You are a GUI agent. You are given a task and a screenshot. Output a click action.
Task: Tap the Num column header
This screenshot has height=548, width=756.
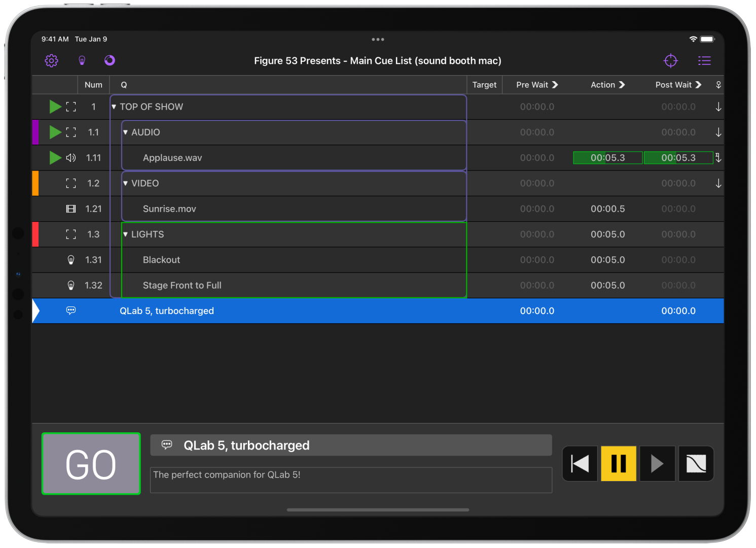point(93,85)
